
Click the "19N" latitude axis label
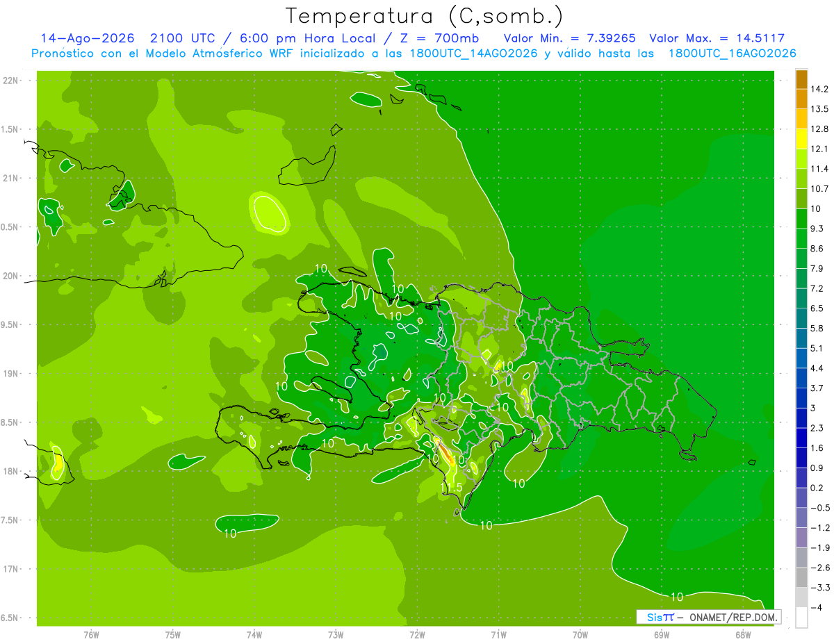coord(10,374)
